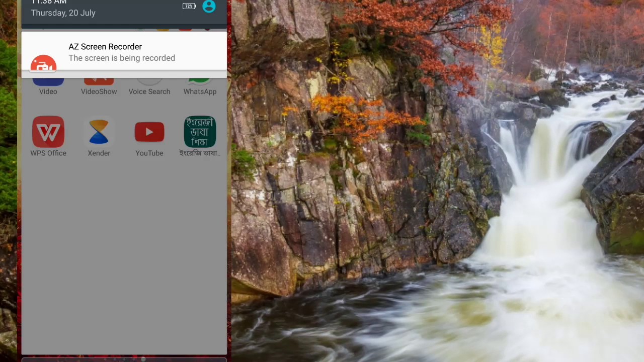Check the 72% battery indicator
The image size is (644, 362).
coord(189,6)
